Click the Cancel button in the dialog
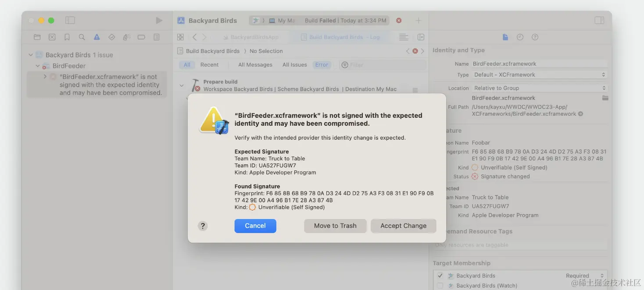This screenshot has height=290, width=644. click(255, 226)
